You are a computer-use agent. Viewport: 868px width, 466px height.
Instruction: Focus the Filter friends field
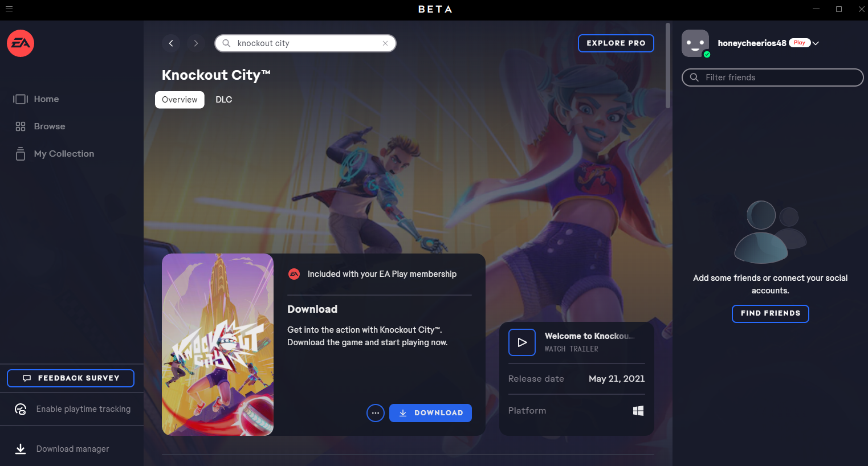pos(773,77)
